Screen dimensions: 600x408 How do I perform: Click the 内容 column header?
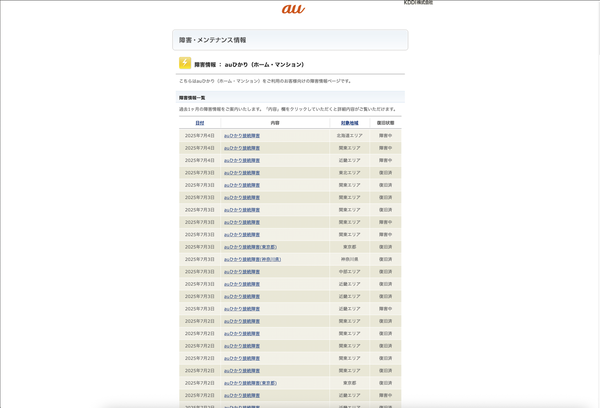coord(275,123)
